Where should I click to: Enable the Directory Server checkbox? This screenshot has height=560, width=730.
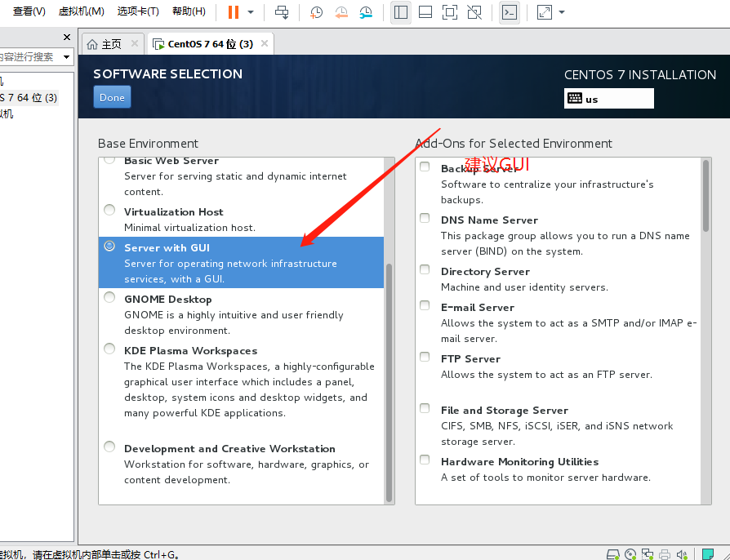coord(425,269)
